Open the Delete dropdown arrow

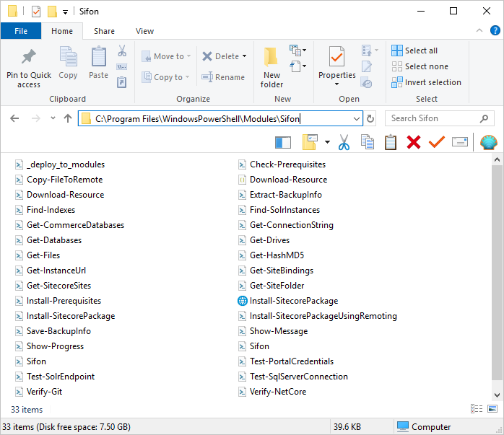click(244, 56)
